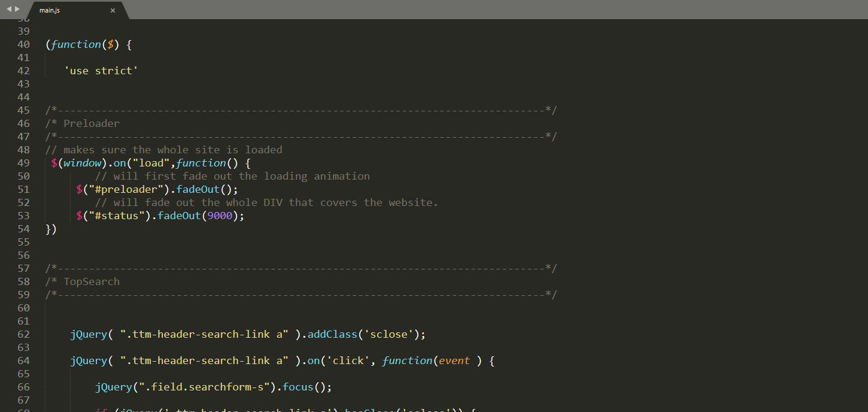
Task: Click line number 49 in the gutter
Action: (x=23, y=163)
